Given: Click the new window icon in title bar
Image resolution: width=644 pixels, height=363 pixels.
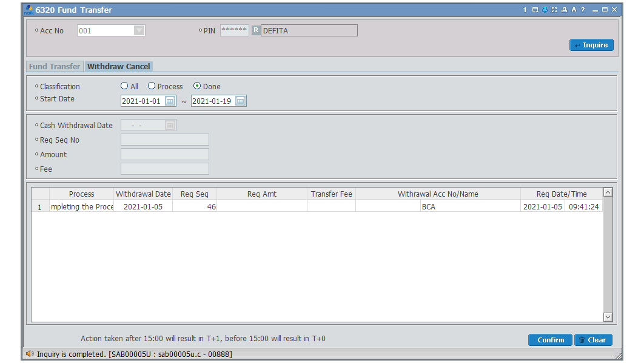Looking at the screenshot, I should pos(535,10).
